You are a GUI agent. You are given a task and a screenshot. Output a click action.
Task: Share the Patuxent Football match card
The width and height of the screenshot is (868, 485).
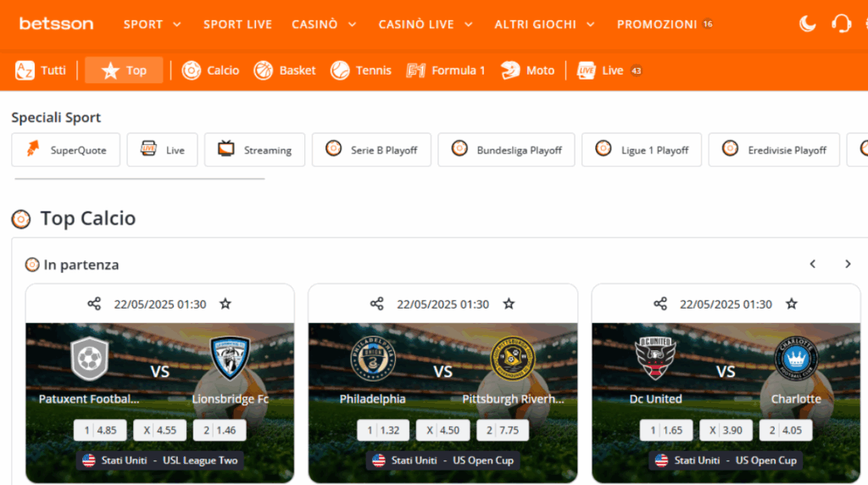tap(94, 304)
